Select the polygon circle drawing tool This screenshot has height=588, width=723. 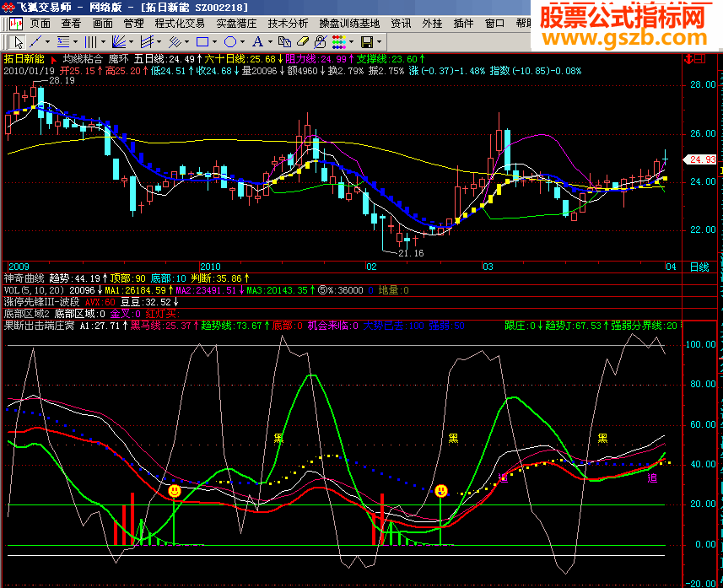[230, 42]
